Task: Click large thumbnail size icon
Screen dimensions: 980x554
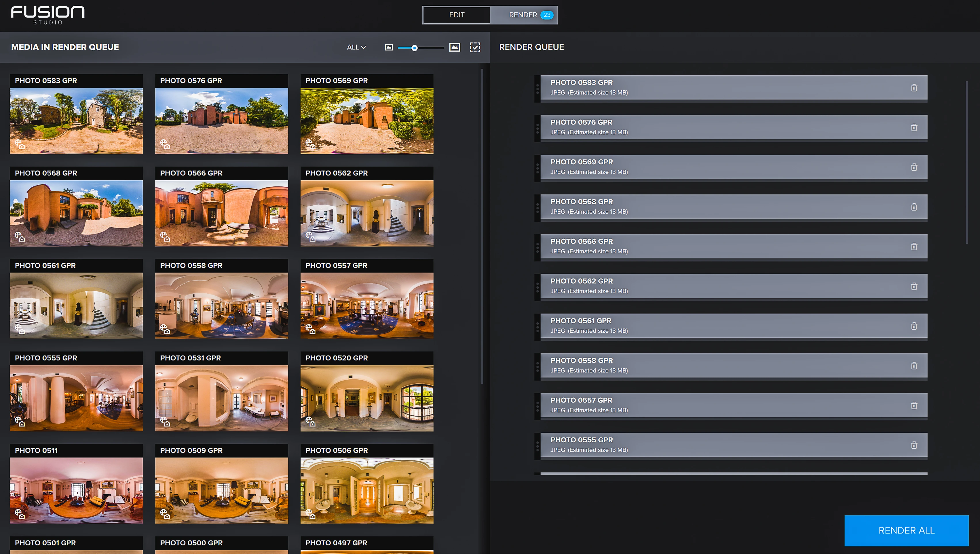Action: (455, 47)
